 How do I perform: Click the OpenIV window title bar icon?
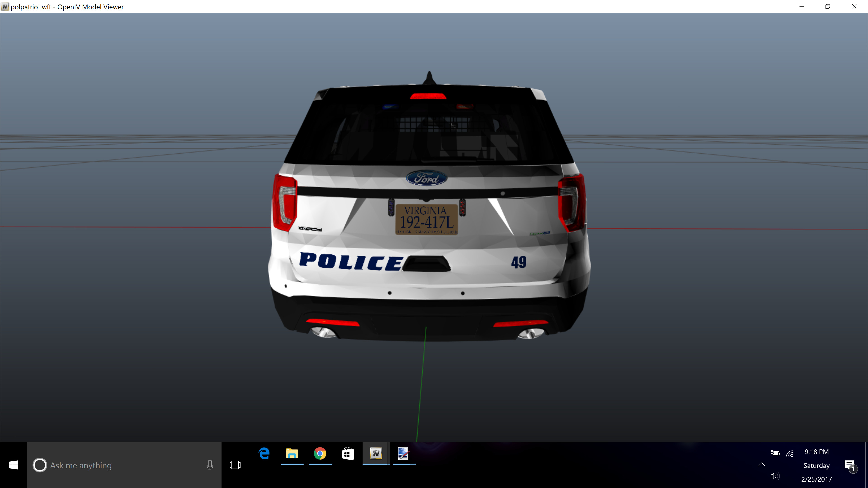point(5,7)
